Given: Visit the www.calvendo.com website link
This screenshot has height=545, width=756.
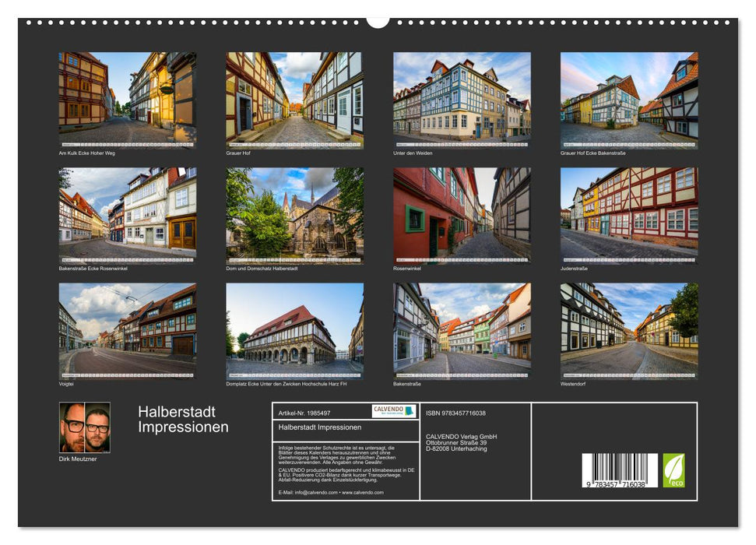Looking at the screenshot, I should click(364, 494).
